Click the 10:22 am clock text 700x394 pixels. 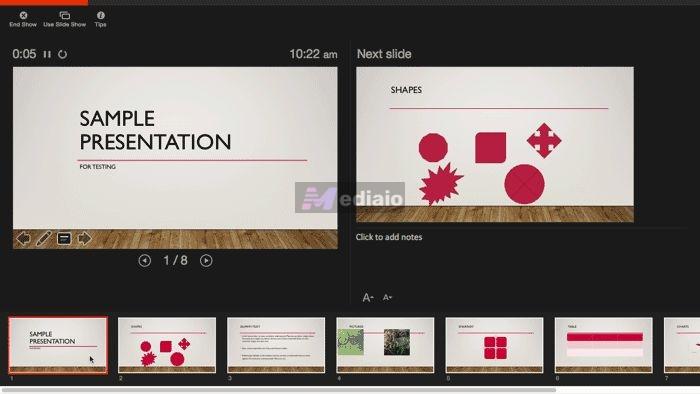[313, 54]
